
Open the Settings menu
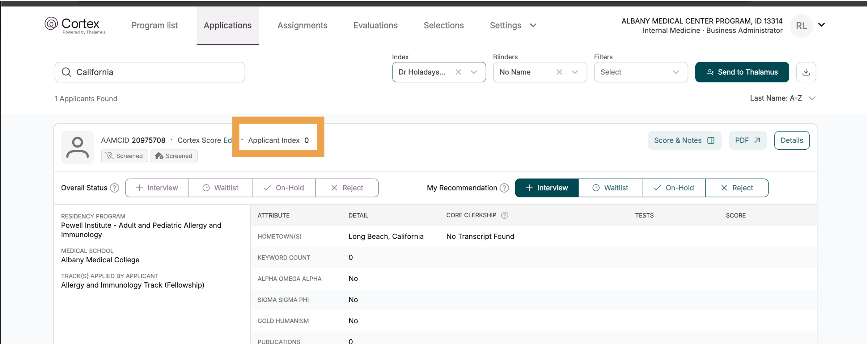pos(513,25)
